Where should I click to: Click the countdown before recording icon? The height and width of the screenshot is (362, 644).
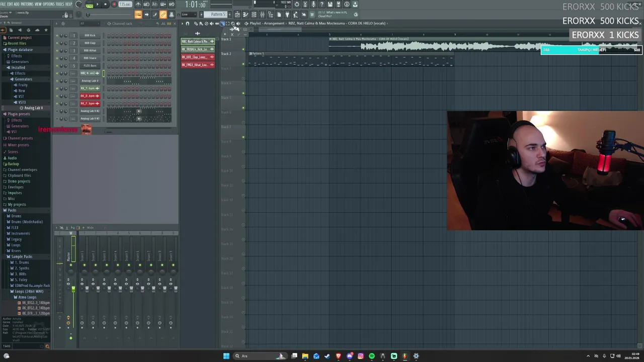coord(154,4)
